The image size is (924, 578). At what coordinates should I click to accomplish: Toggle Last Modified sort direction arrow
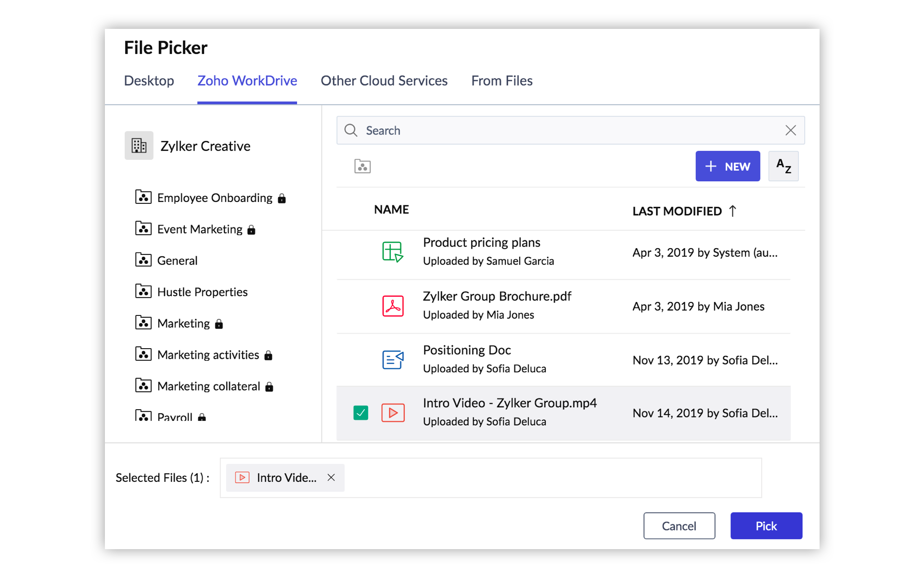(x=732, y=211)
